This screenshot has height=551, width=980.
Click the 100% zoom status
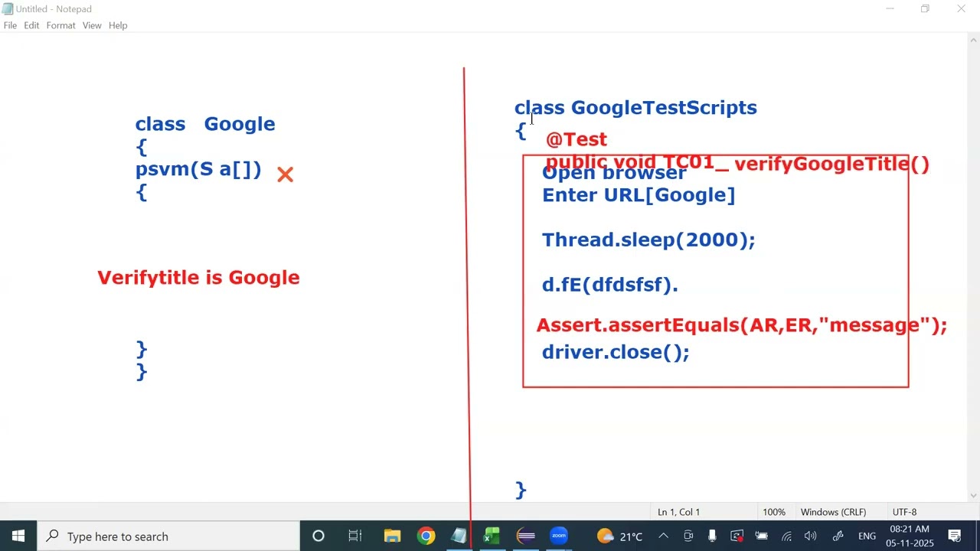tap(774, 512)
